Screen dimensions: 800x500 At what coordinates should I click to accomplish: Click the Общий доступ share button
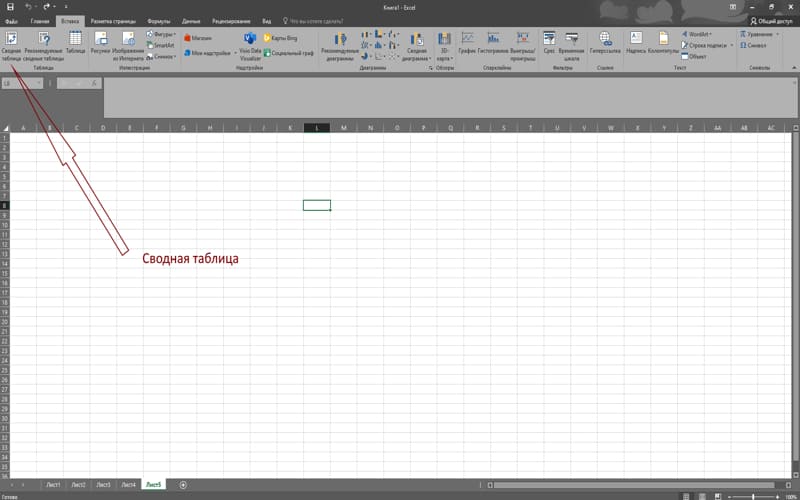[771, 21]
